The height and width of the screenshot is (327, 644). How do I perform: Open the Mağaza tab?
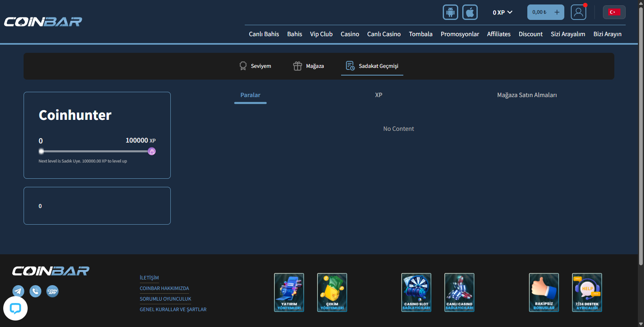coord(309,66)
